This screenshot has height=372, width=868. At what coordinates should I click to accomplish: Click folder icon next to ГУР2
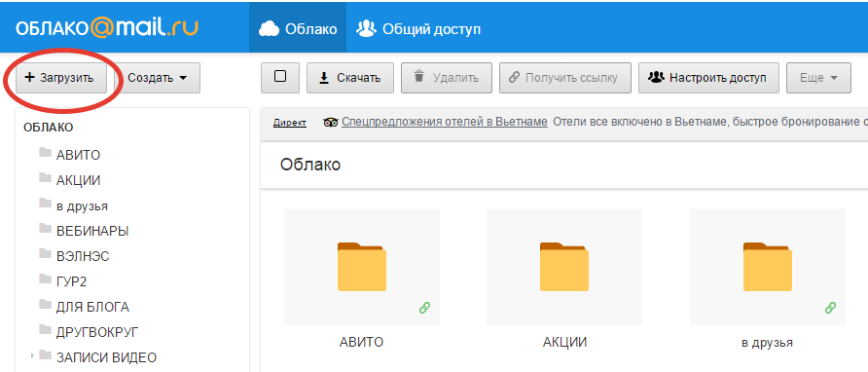(46, 279)
